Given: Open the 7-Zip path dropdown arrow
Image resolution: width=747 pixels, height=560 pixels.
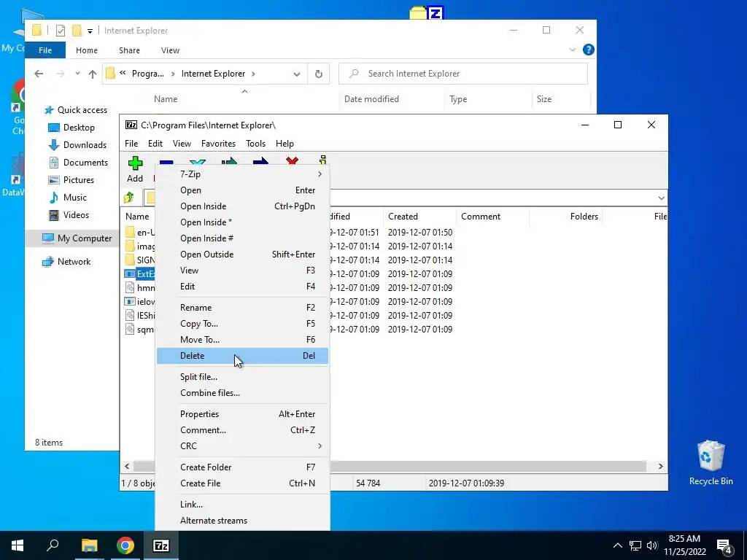Looking at the screenshot, I should pos(661,198).
